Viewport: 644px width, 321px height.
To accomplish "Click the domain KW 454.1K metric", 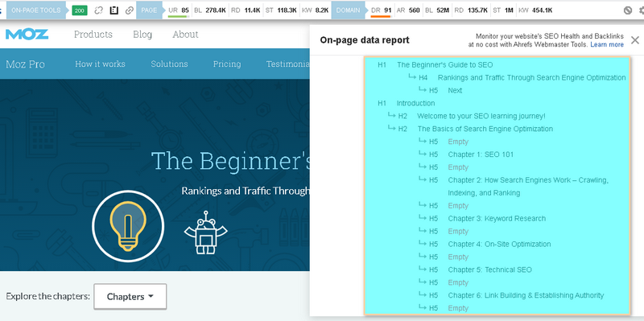I will [535, 10].
